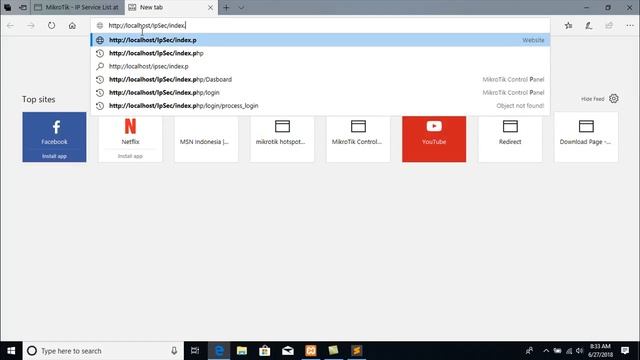Image resolution: width=640 pixels, height=360 pixels.
Task: Search for http://localhost/ipsec/index.p suggestion
Action: (320, 66)
